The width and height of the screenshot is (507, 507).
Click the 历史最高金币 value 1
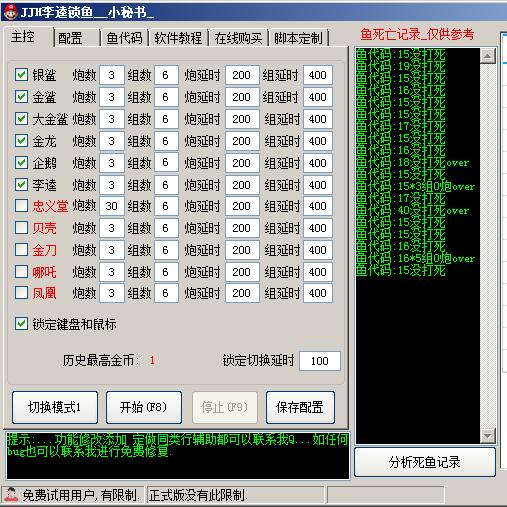152,360
